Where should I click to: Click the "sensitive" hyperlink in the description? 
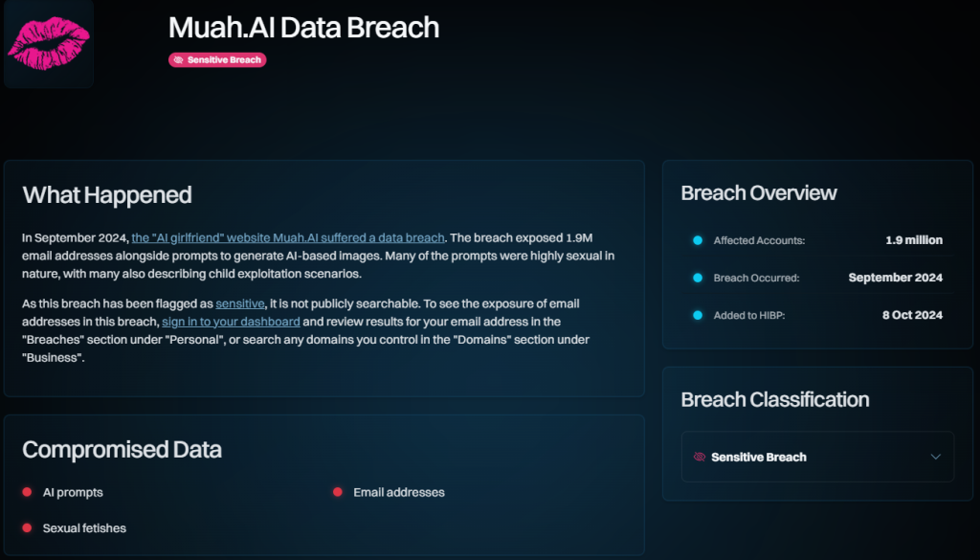pos(239,303)
